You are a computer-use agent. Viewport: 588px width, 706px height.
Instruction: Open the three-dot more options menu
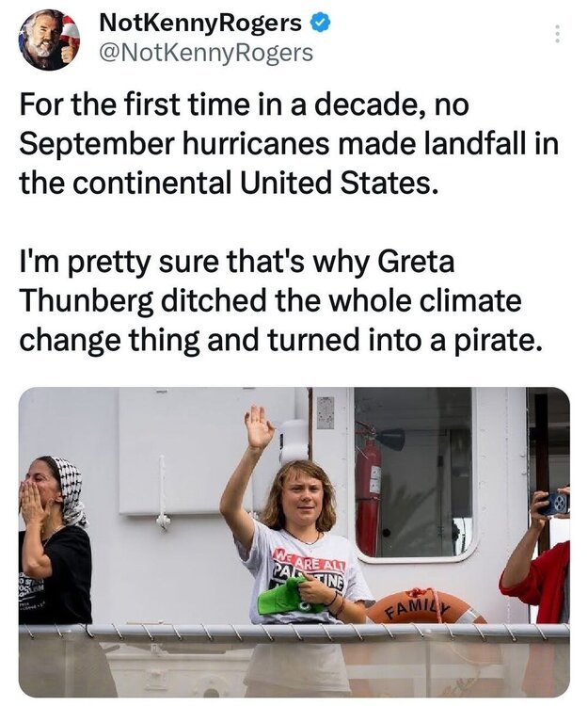(x=556, y=34)
